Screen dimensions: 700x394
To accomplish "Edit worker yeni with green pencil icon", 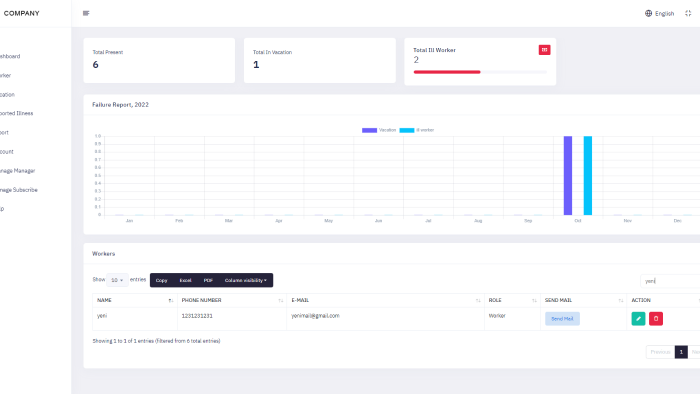I will (x=638, y=319).
